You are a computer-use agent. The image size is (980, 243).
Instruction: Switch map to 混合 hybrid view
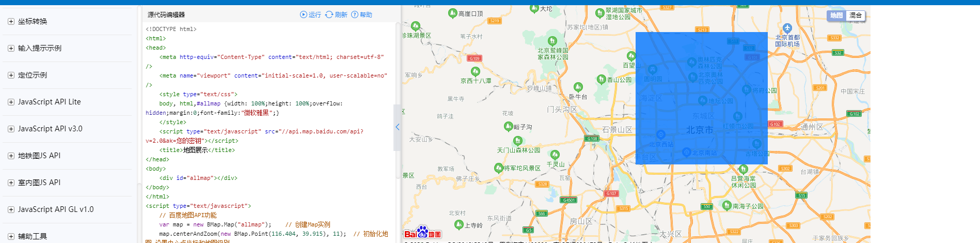(856, 16)
